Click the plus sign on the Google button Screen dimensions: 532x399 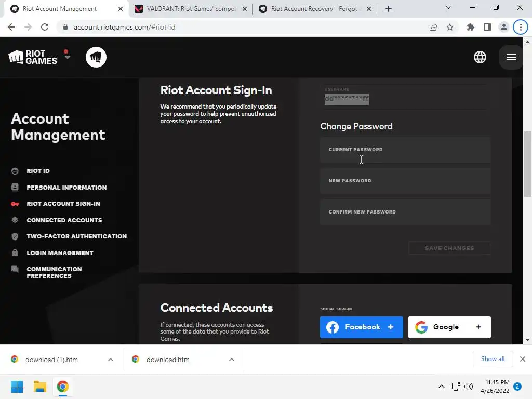[478, 327]
